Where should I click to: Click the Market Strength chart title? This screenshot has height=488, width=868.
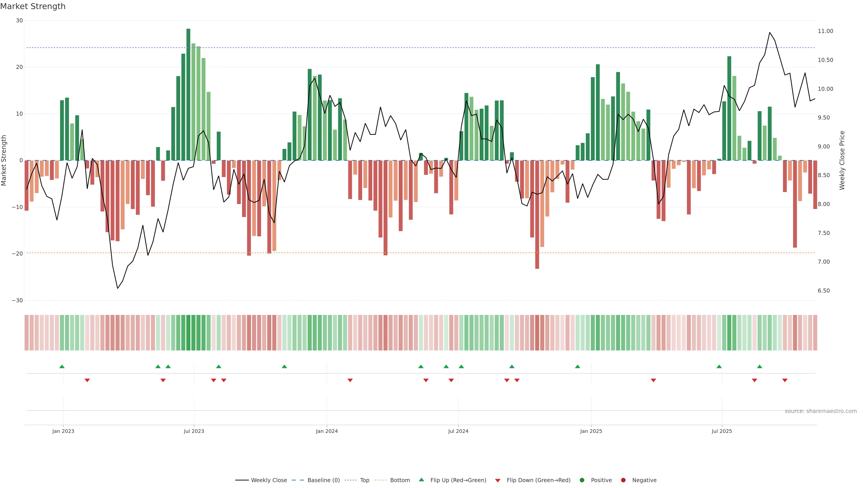pyautogui.click(x=33, y=6)
